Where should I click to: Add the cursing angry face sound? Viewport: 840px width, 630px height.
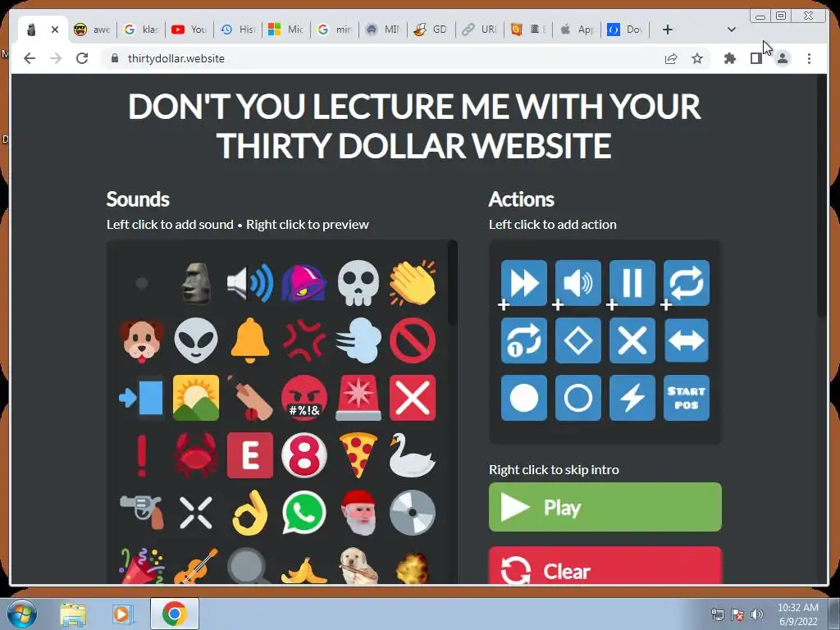click(304, 398)
